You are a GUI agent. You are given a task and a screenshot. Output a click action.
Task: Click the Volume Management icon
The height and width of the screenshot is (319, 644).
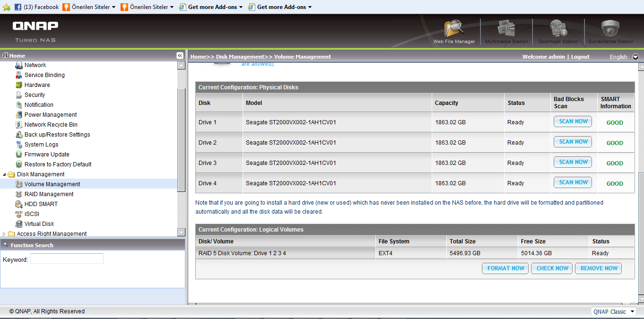(19, 184)
